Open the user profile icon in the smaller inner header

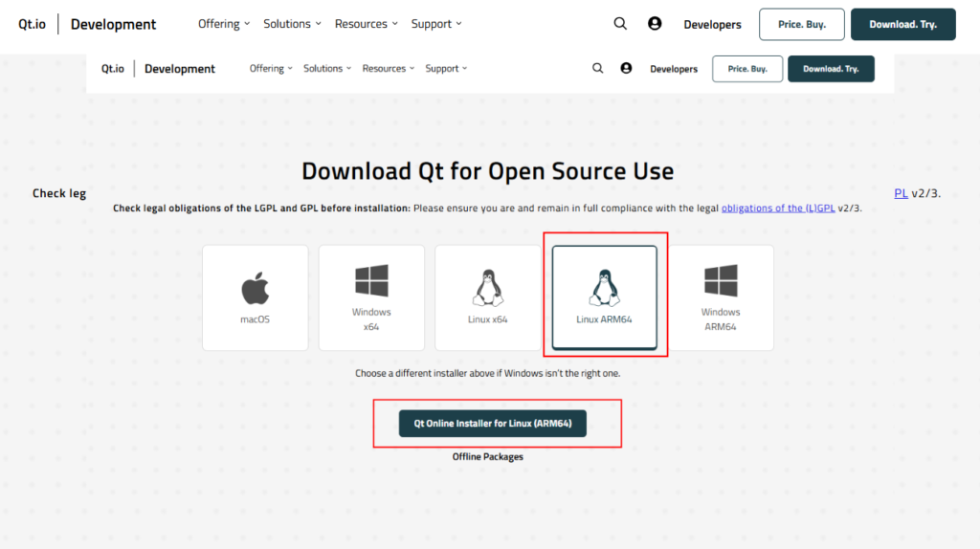626,69
